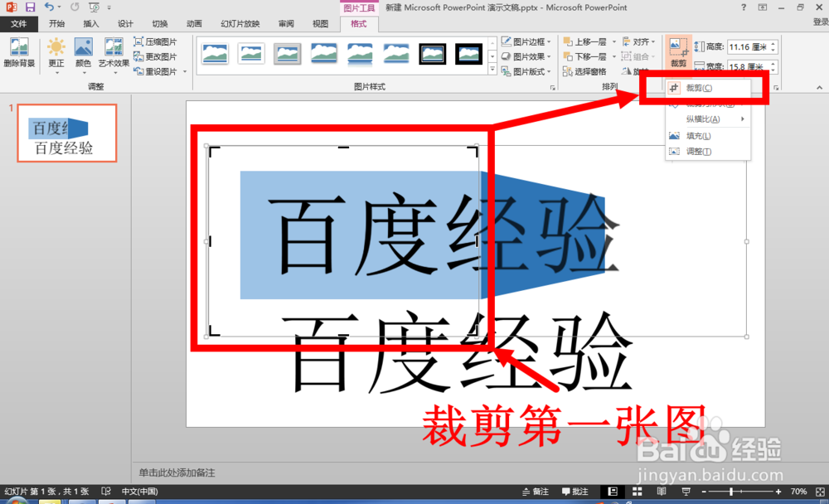Open ribbon display options icon
This screenshot has height=504, width=829.
click(x=763, y=7)
